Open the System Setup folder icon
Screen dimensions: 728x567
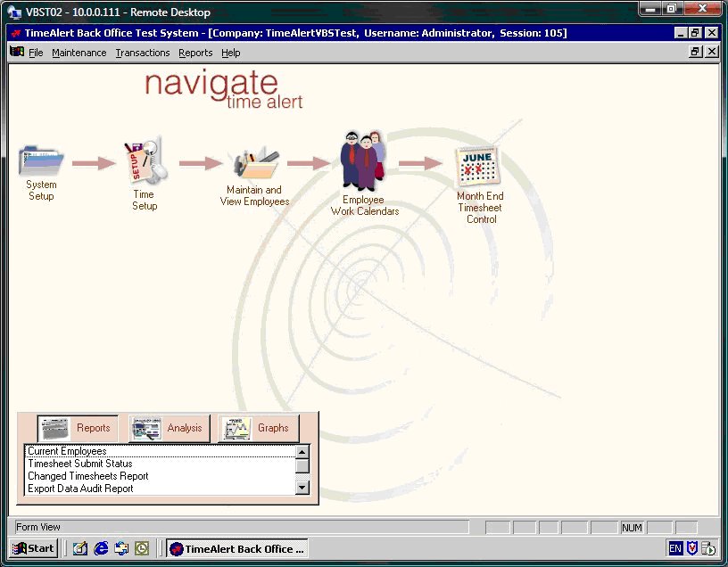(x=41, y=160)
